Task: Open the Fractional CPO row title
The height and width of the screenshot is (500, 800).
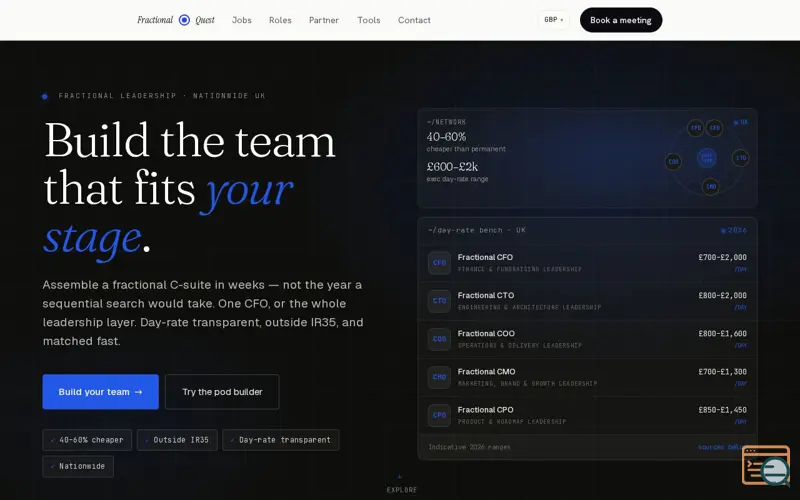Action: click(x=485, y=410)
